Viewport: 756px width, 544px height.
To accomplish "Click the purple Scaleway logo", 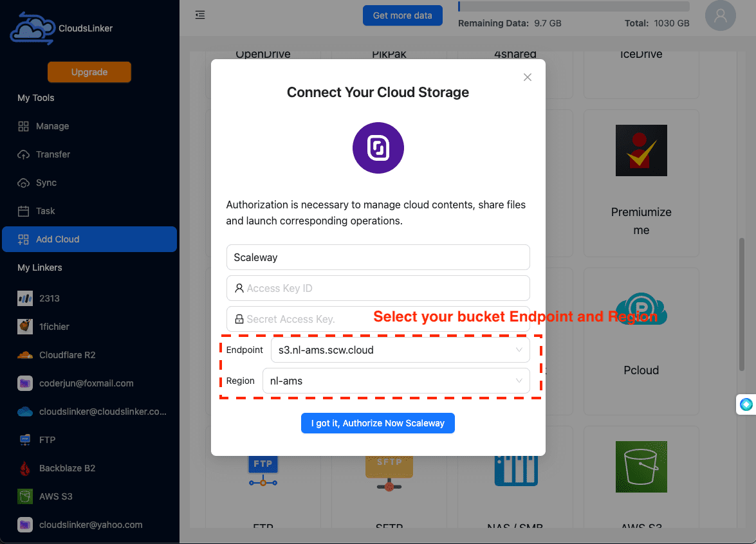I will point(378,148).
